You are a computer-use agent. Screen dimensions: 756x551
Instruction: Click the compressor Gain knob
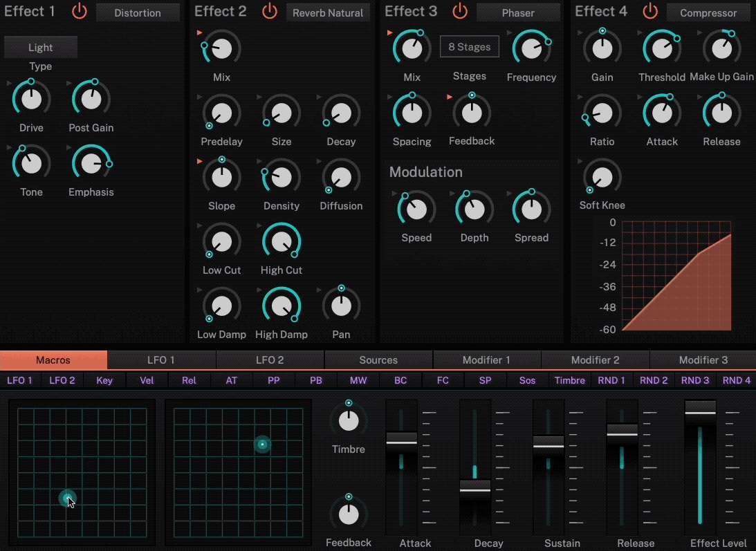tap(602, 48)
